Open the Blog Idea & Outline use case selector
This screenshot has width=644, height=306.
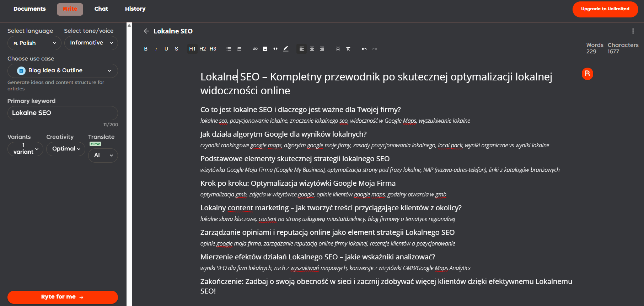click(x=63, y=70)
